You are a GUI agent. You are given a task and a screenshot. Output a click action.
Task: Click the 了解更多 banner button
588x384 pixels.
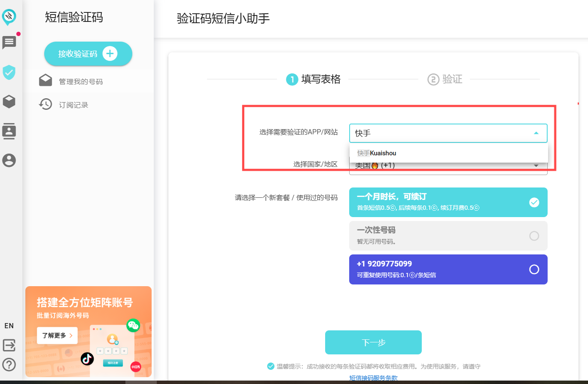pyautogui.click(x=57, y=336)
